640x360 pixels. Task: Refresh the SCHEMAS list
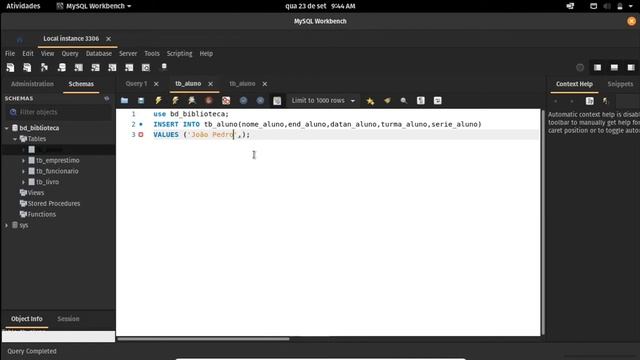tap(107, 98)
